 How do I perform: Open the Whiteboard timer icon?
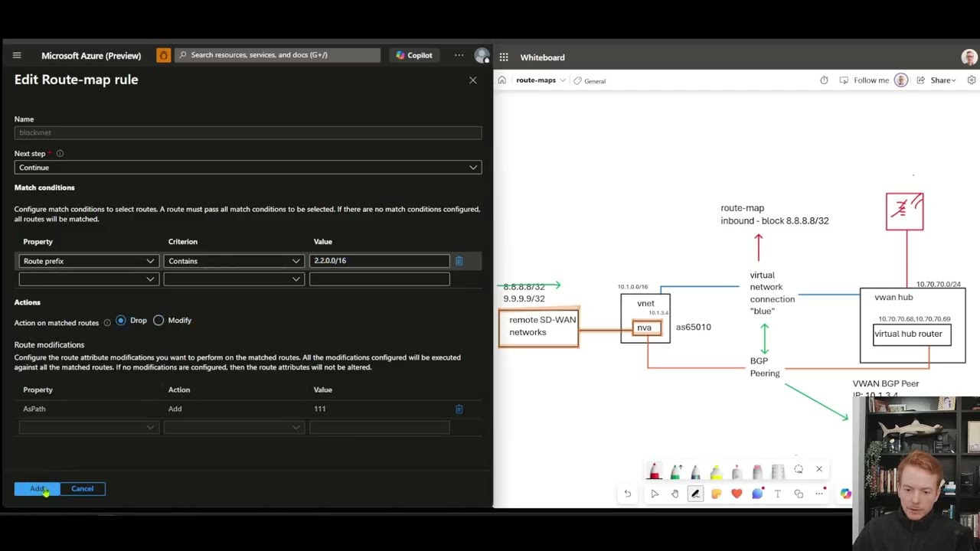[824, 80]
